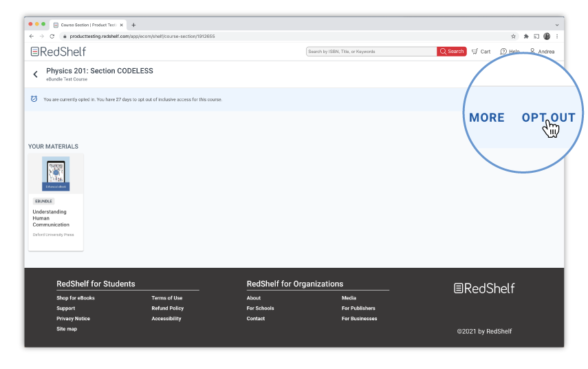
Task: Open the For Publishers footer link
Action: tap(358, 308)
